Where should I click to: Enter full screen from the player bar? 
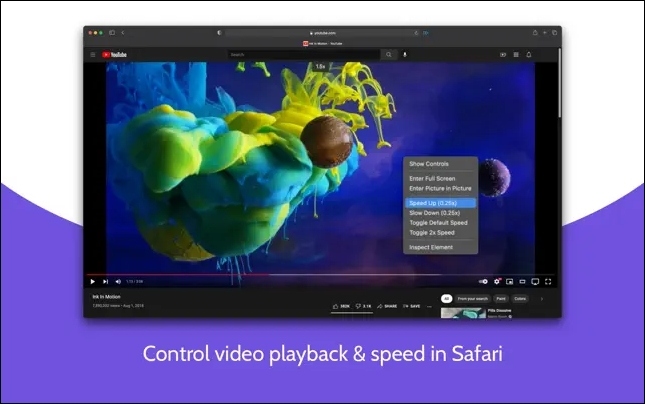click(x=548, y=281)
